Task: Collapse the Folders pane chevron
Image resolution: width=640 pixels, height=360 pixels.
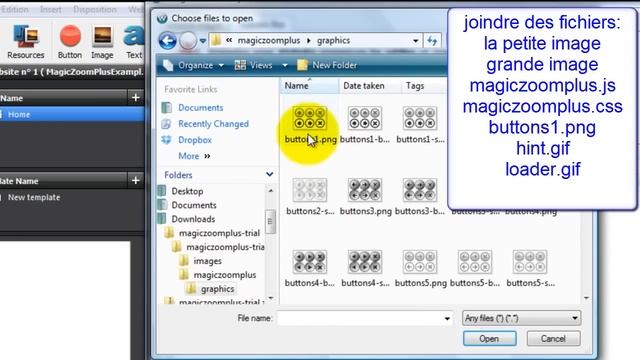Action: [x=270, y=174]
